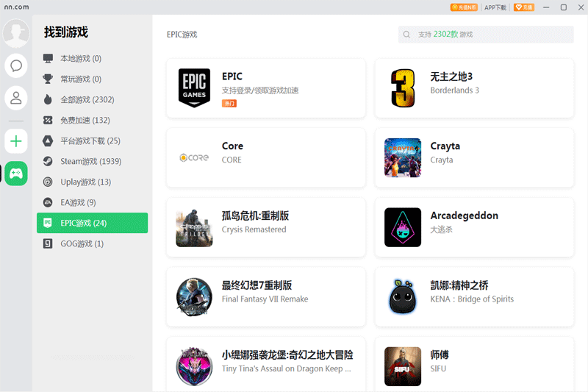Select Steam游戏 (1939) category
The height and width of the screenshot is (392, 588).
93,161
